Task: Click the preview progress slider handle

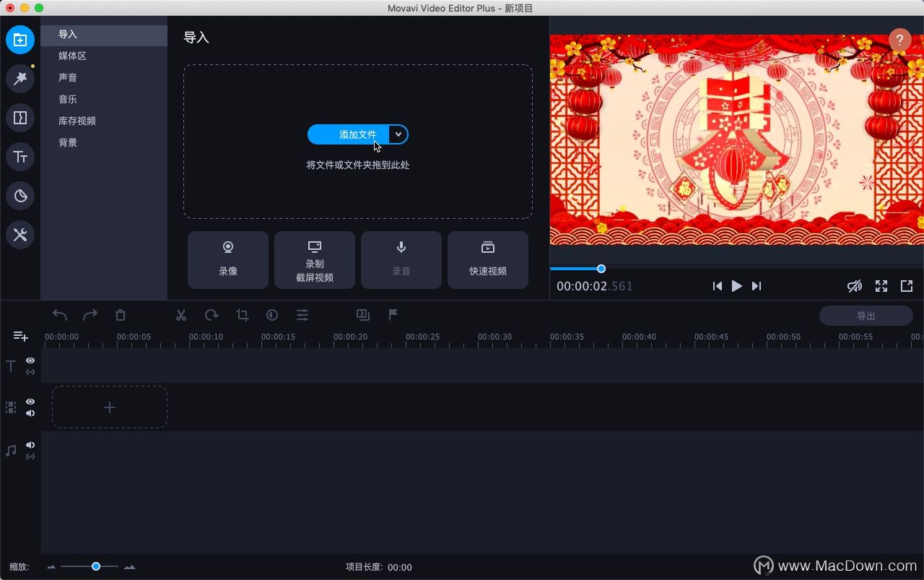Action: coord(601,269)
